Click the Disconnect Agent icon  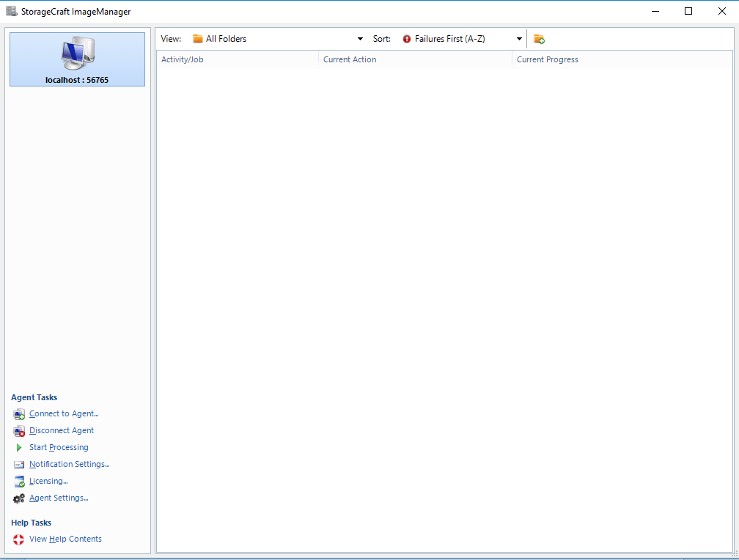(18, 430)
